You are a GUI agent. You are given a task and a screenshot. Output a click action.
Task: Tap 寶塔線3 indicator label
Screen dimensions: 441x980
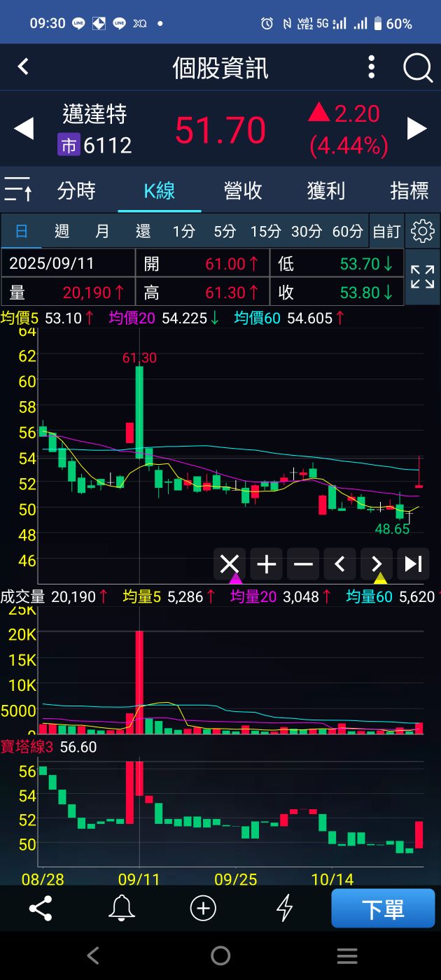pyautogui.click(x=27, y=747)
